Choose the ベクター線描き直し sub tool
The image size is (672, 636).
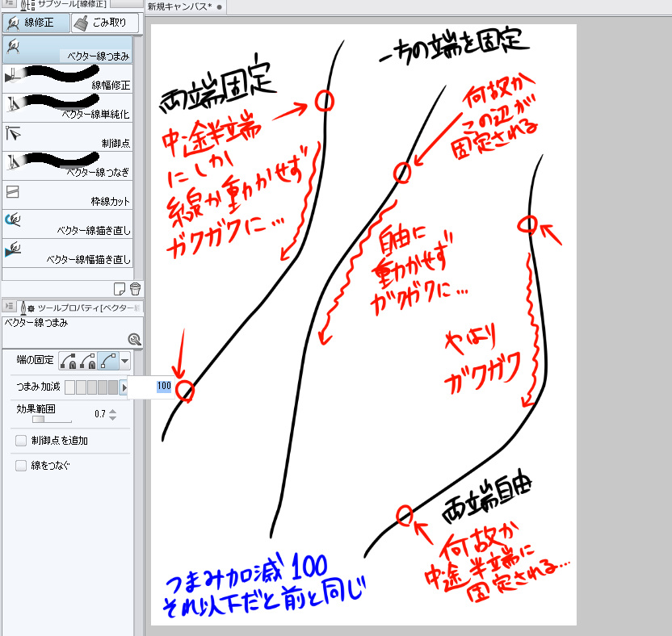67,224
